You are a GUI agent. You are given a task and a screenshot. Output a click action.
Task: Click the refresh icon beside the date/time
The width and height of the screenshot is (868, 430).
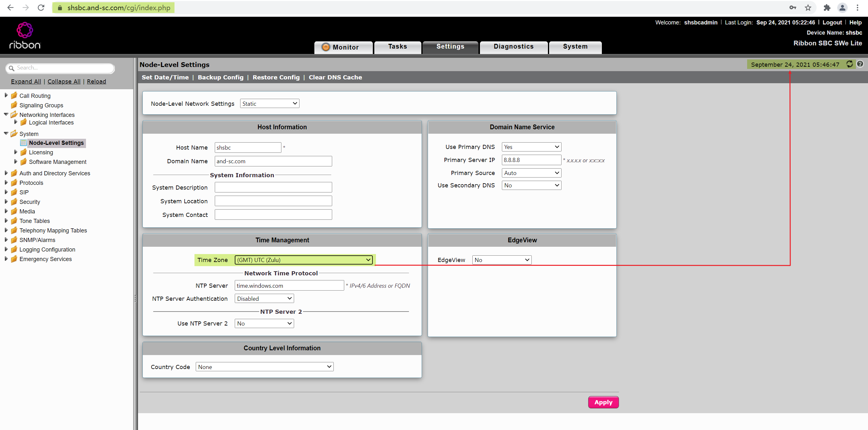pyautogui.click(x=849, y=64)
